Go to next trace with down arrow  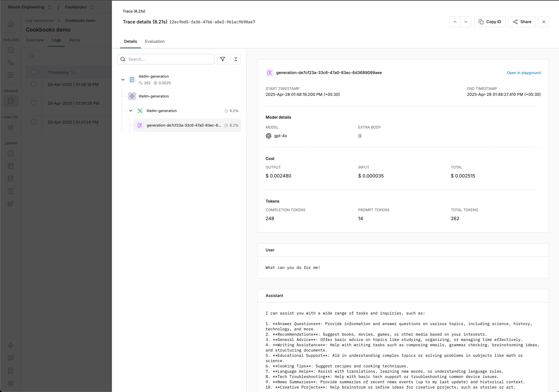466,22
